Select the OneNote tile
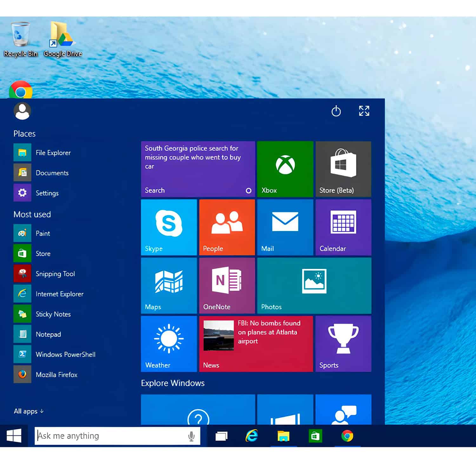Image resolution: width=476 pixels, height=476 pixels. click(227, 285)
